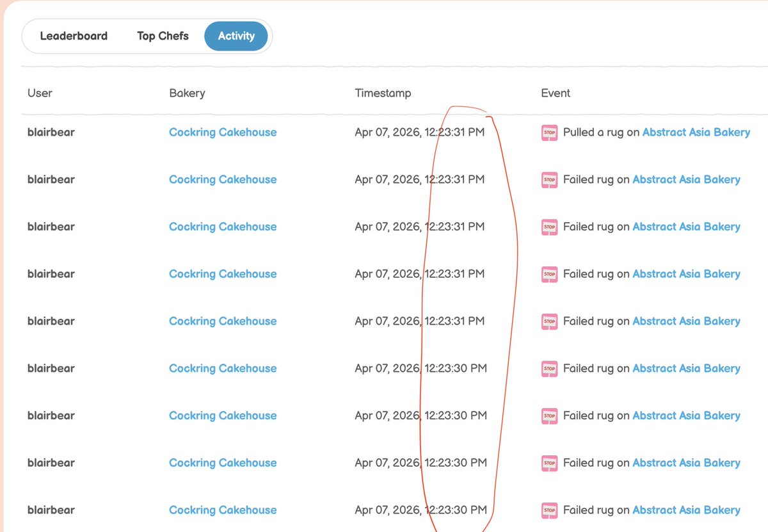
Task: Click the Failed rug on text in bottom row
Action: 596,510
